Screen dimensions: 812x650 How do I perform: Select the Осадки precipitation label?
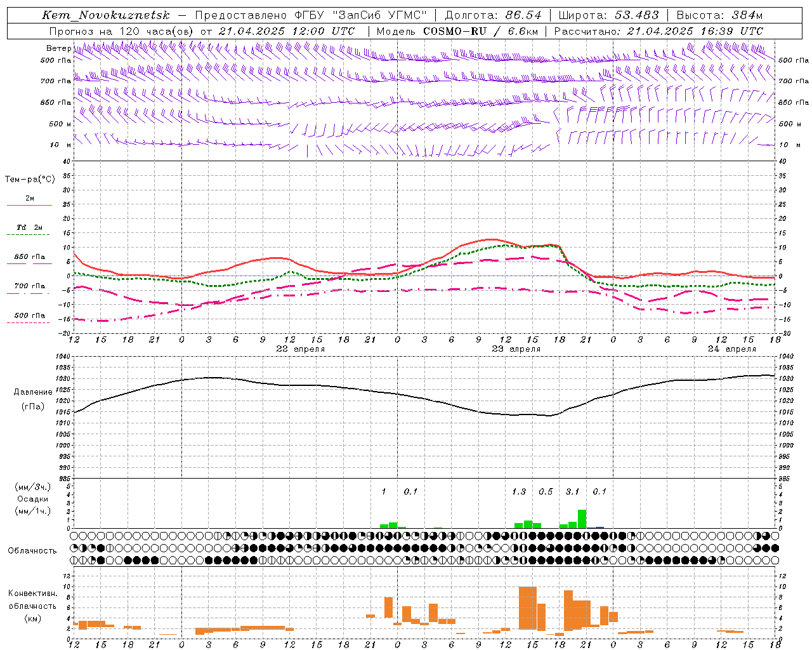point(33,499)
